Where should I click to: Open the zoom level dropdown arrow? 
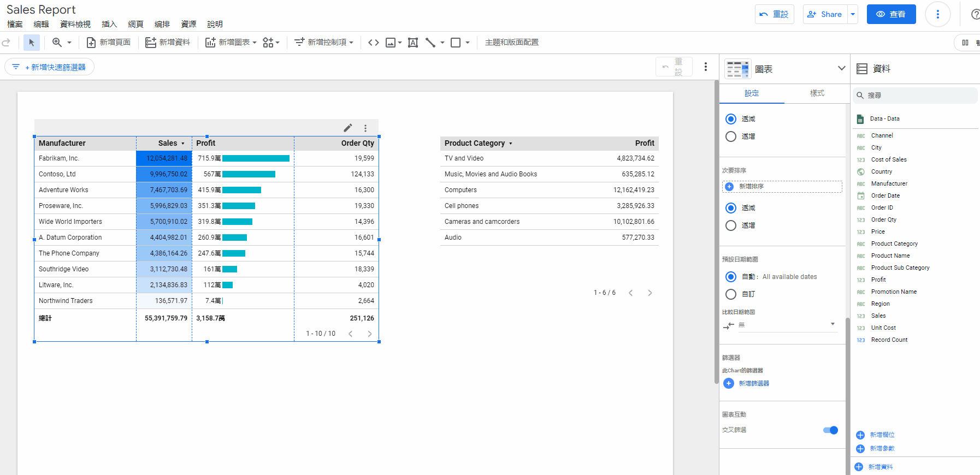pos(69,43)
